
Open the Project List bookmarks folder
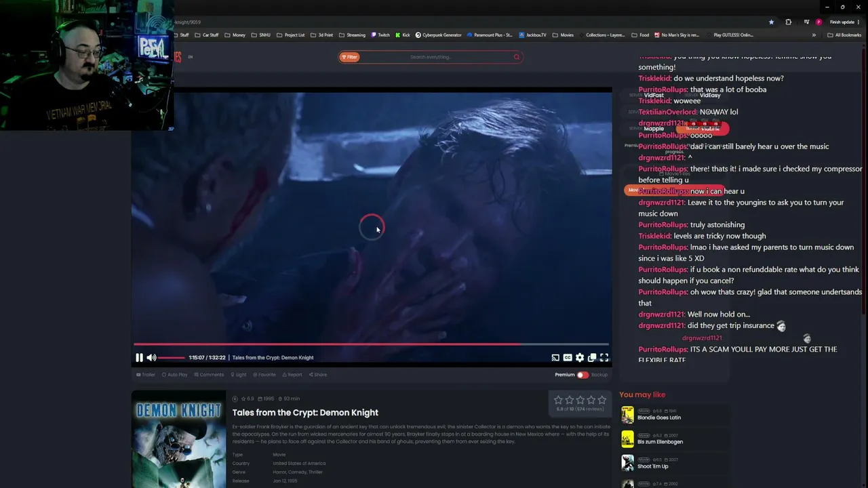point(290,35)
